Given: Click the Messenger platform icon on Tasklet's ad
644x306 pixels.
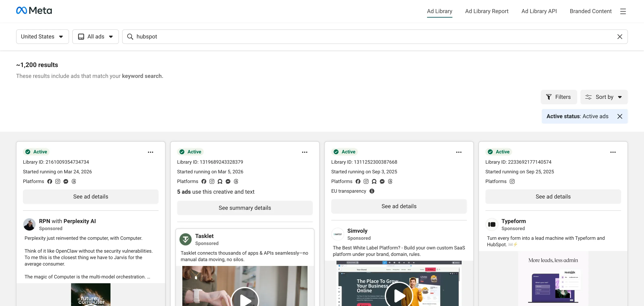Looking at the screenshot, I should click(228, 181).
